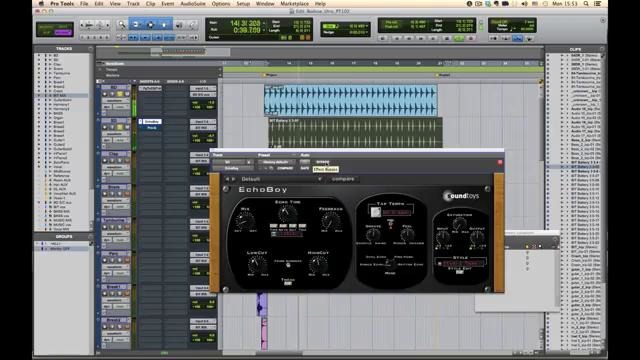
Task: Click the EchoBoy Output knob
Action: (477, 237)
